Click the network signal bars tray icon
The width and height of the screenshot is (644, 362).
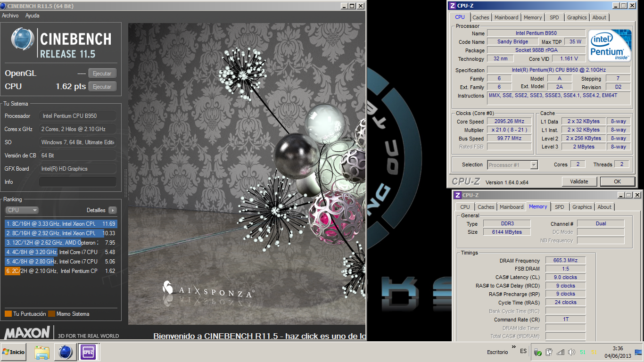point(560,352)
